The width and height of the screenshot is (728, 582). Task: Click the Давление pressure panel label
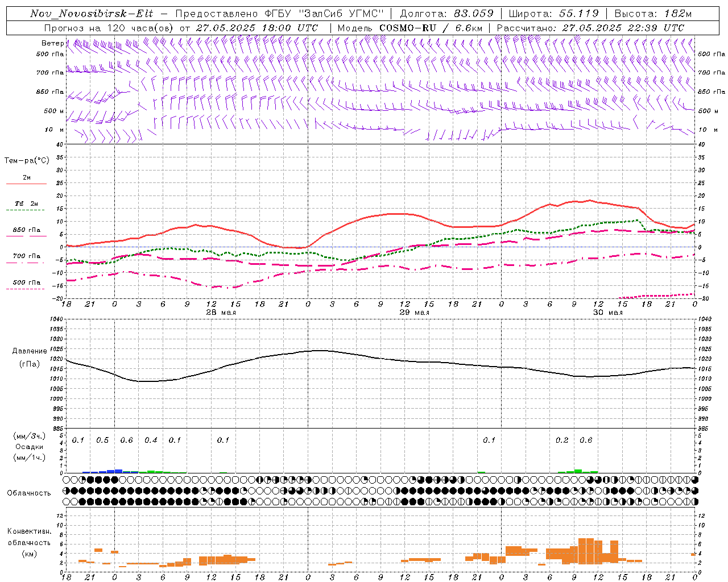(30, 351)
